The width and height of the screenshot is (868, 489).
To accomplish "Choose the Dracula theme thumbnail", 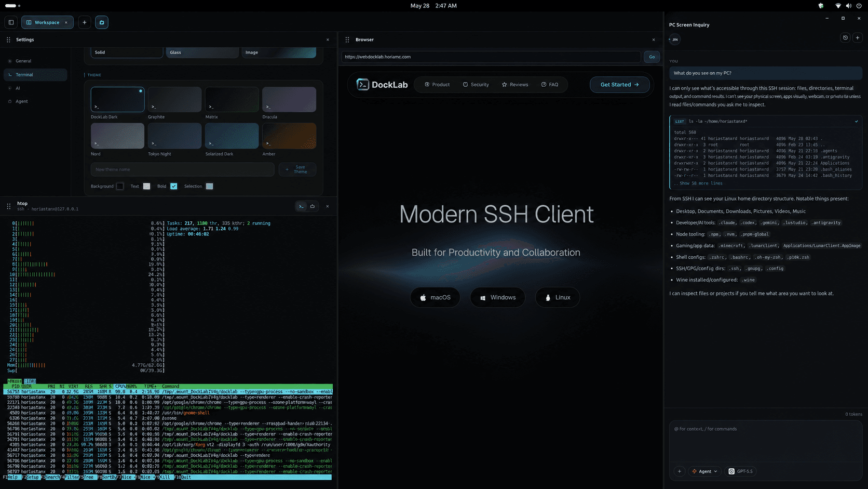I will pyautogui.click(x=289, y=99).
